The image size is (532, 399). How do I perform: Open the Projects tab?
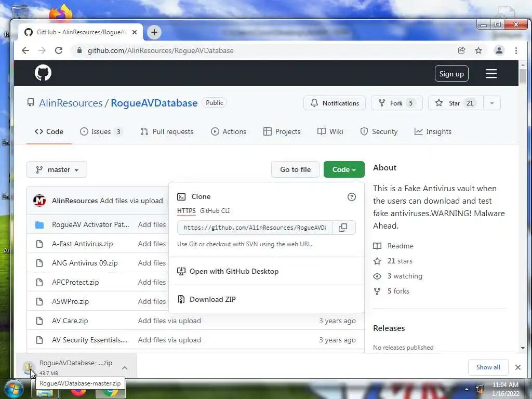pos(282,131)
